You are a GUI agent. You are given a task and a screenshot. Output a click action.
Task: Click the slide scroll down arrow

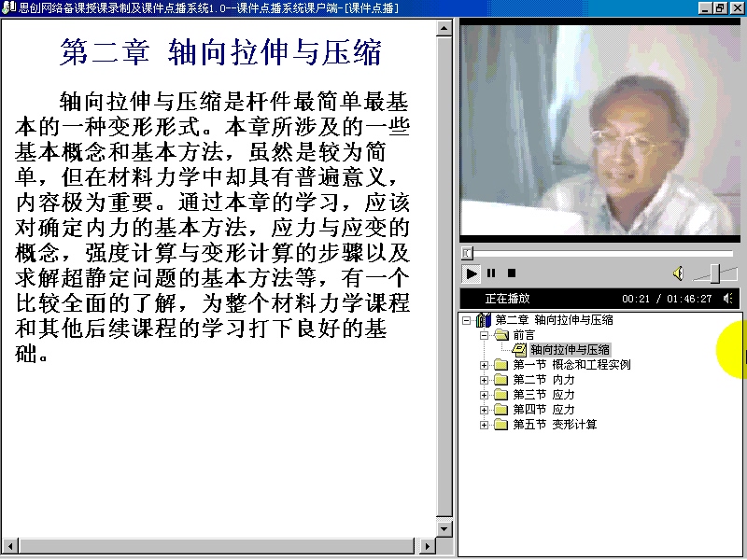tap(444, 528)
